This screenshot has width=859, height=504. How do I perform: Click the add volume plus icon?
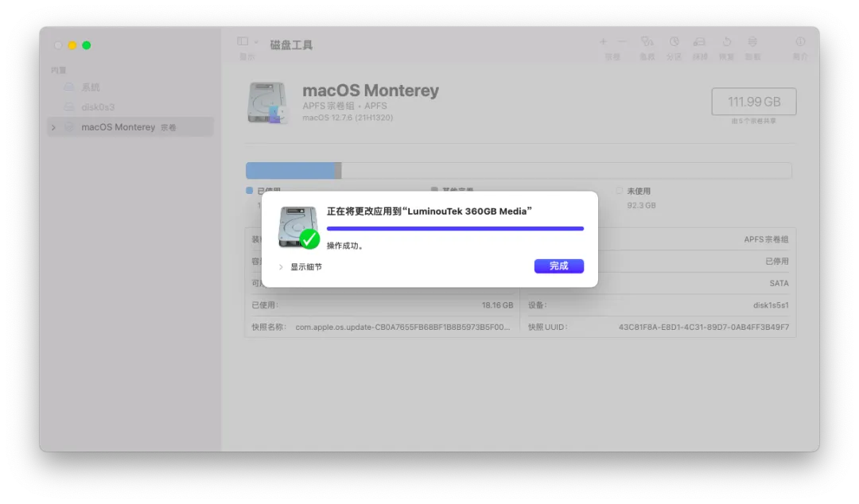[603, 41]
